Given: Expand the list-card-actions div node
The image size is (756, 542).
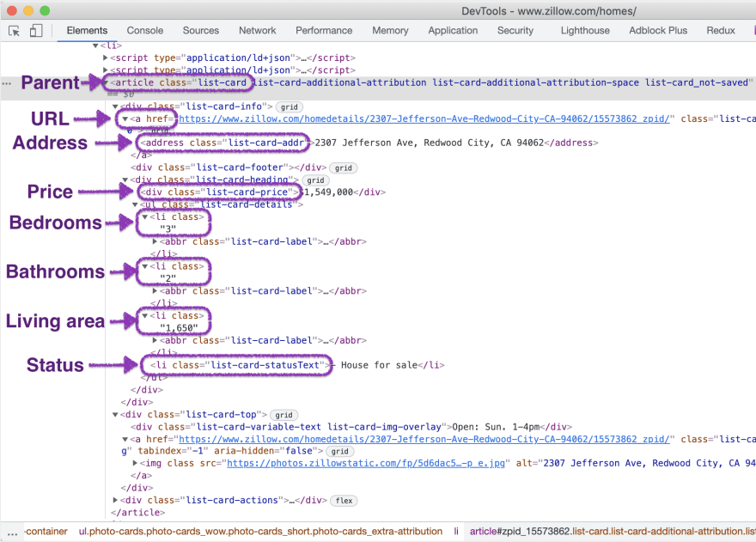Looking at the screenshot, I should tap(115, 500).
